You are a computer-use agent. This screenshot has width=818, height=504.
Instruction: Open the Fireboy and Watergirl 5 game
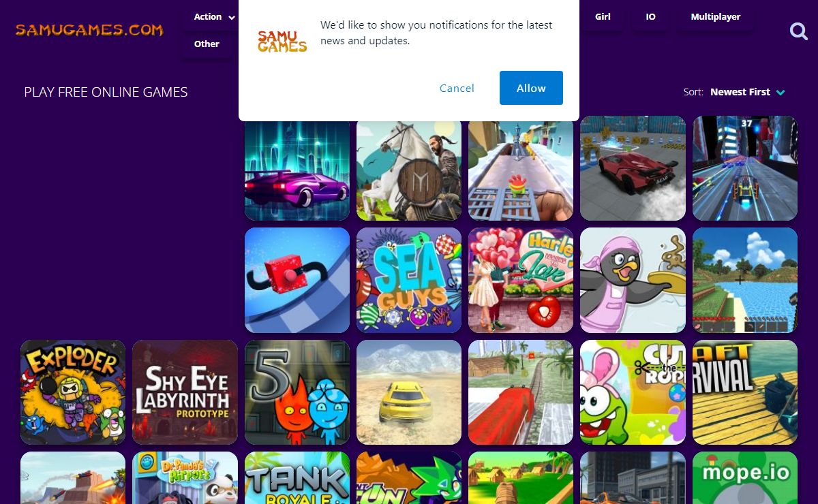click(297, 392)
